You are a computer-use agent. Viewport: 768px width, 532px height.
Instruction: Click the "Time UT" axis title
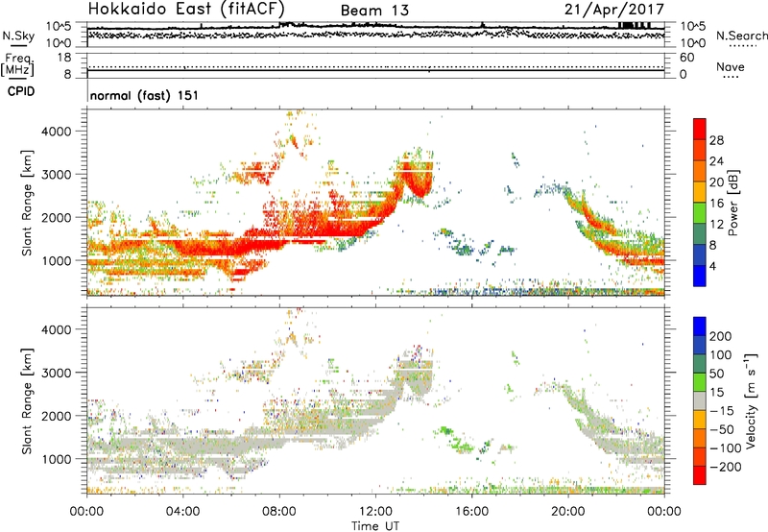click(x=375, y=525)
